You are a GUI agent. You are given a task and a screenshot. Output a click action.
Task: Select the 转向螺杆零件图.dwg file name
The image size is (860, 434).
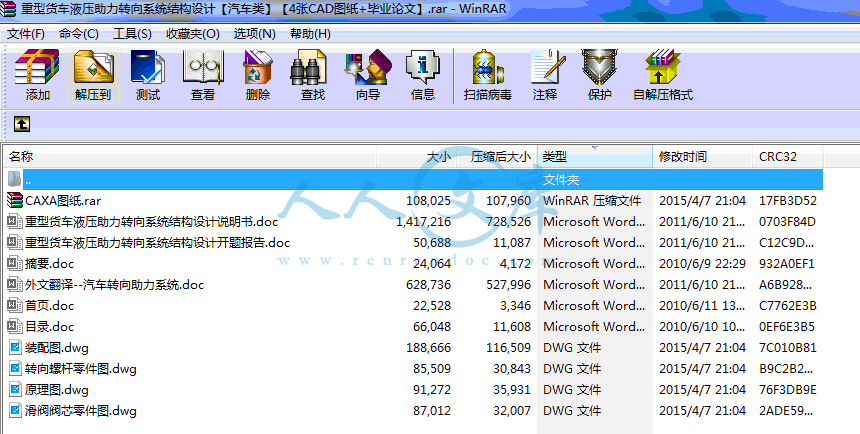click(81, 369)
